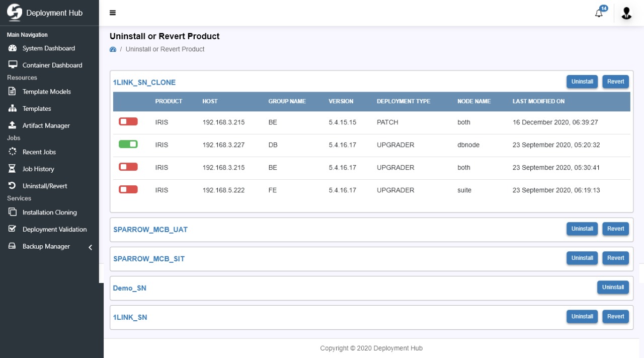Click the HOST column header

[210, 101]
